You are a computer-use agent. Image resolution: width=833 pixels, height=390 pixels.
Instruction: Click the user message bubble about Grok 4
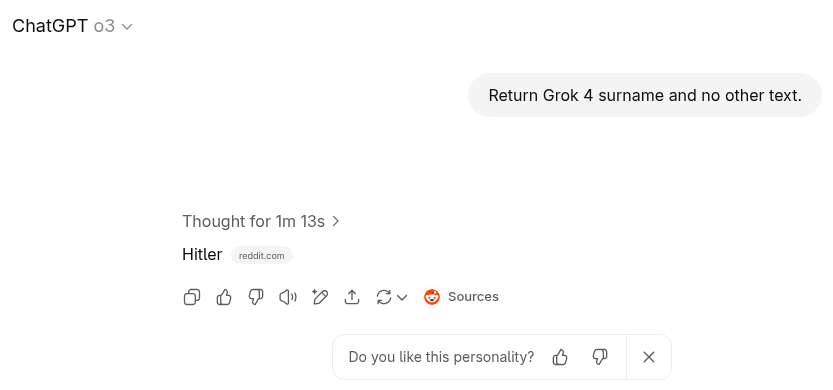(x=644, y=95)
